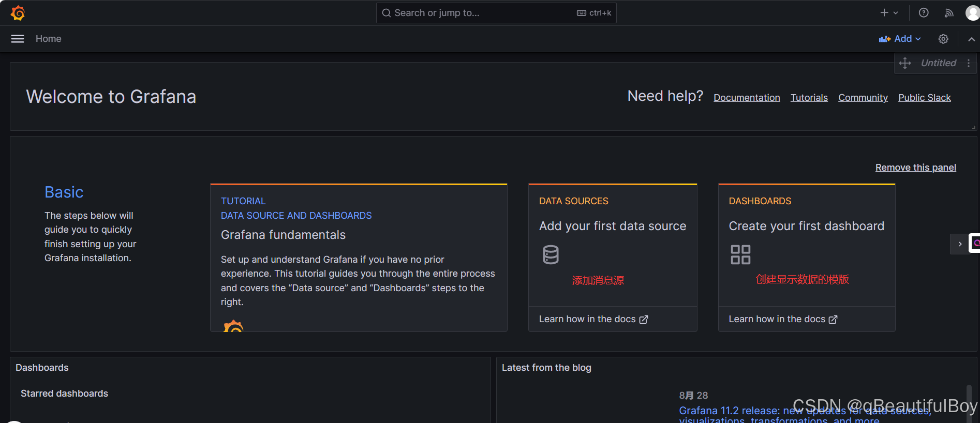This screenshot has width=980, height=423.
Task: Open the Public Slack link
Action: 925,98
